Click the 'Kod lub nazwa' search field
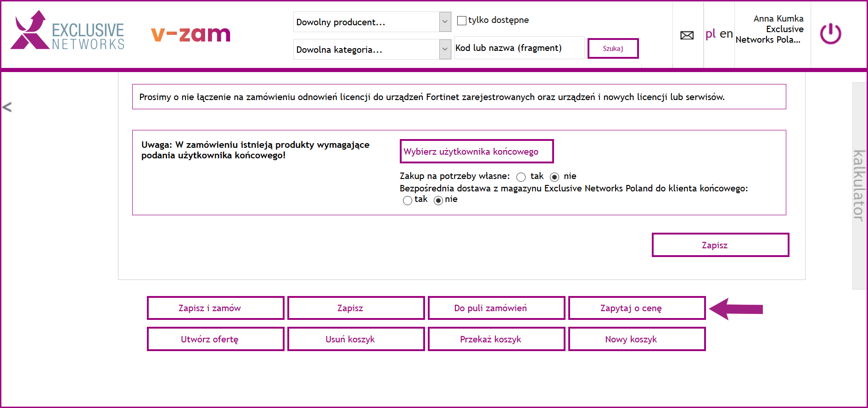 [x=519, y=48]
